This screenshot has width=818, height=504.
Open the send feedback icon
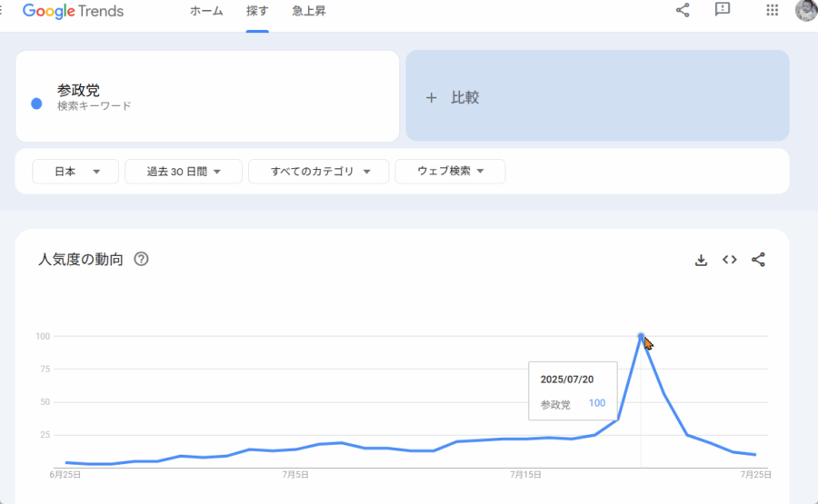[723, 11]
